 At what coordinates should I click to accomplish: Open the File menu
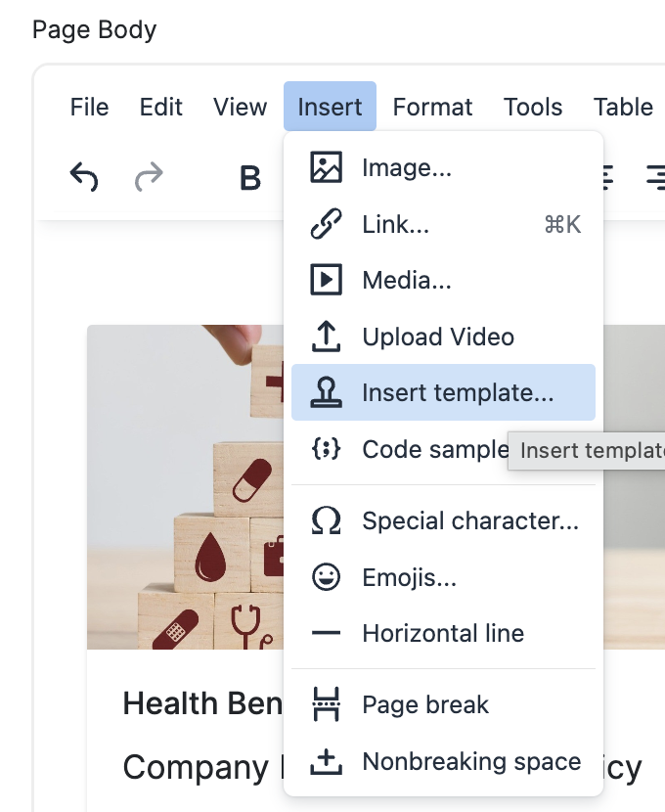89,107
